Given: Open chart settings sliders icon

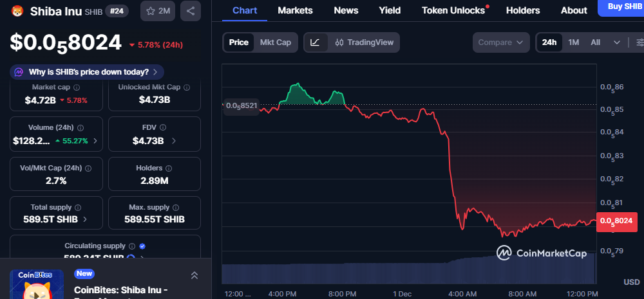Looking at the screenshot, I should click(639, 42).
